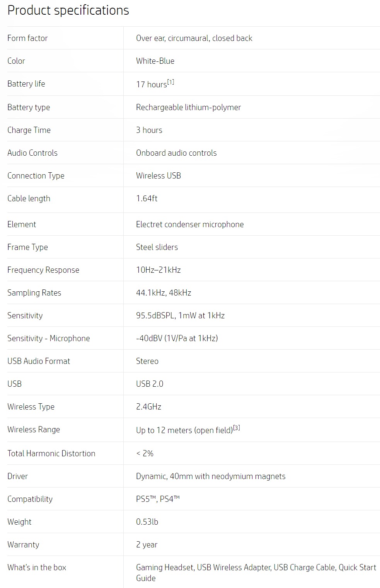Click the What's in the box label
This screenshot has width=380, height=588.
pyautogui.click(x=37, y=567)
